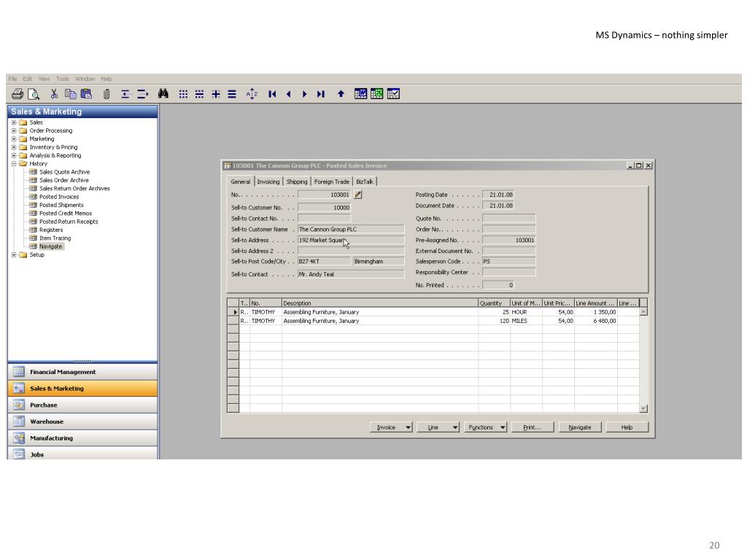Collapse the History folder
Image resolution: width=747 pixels, height=560 pixels.
pos(14,163)
